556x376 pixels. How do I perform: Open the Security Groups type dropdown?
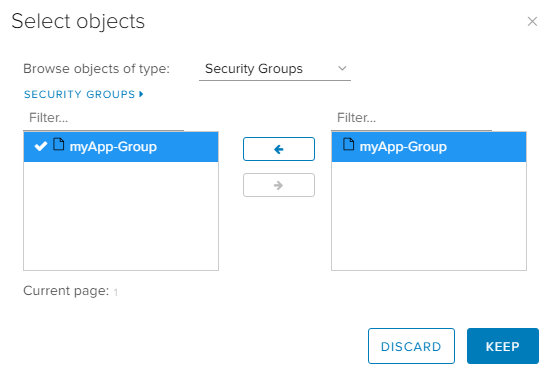(x=275, y=69)
